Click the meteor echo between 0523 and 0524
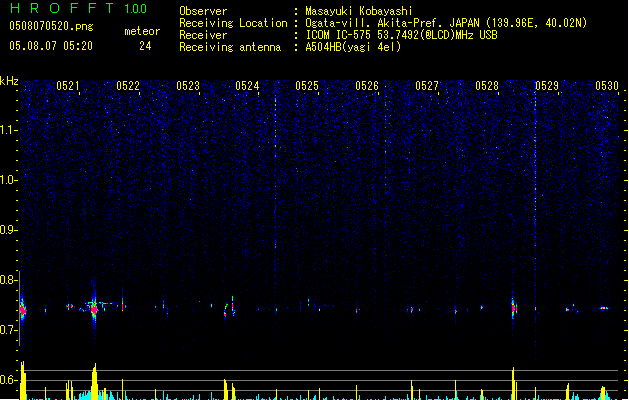The image size is (629, 400). tap(229, 307)
